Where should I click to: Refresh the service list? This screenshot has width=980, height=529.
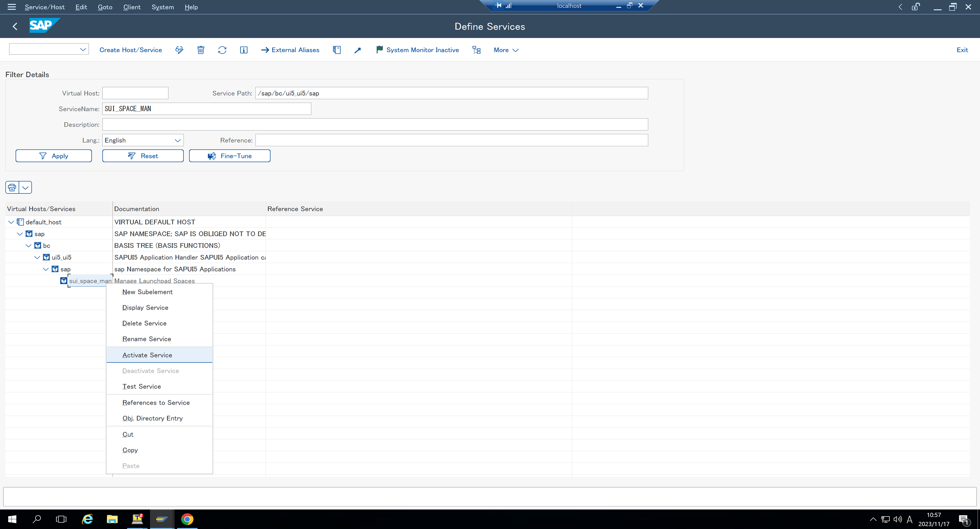[x=222, y=50]
